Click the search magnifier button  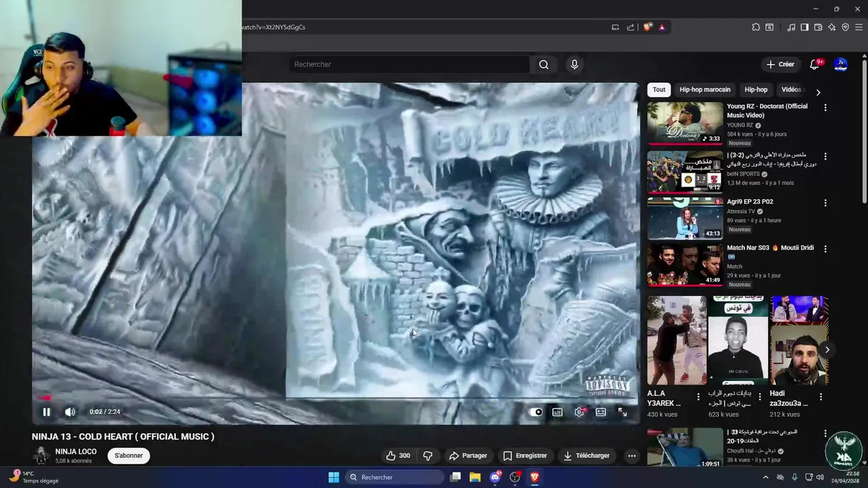click(544, 64)
